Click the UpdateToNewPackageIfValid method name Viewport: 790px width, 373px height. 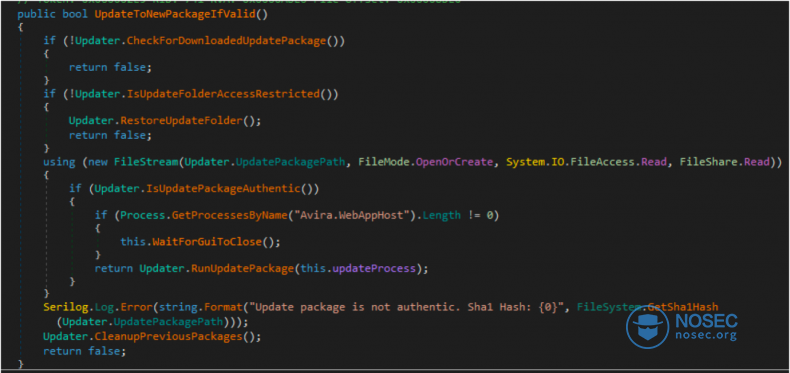coord(175,14)
